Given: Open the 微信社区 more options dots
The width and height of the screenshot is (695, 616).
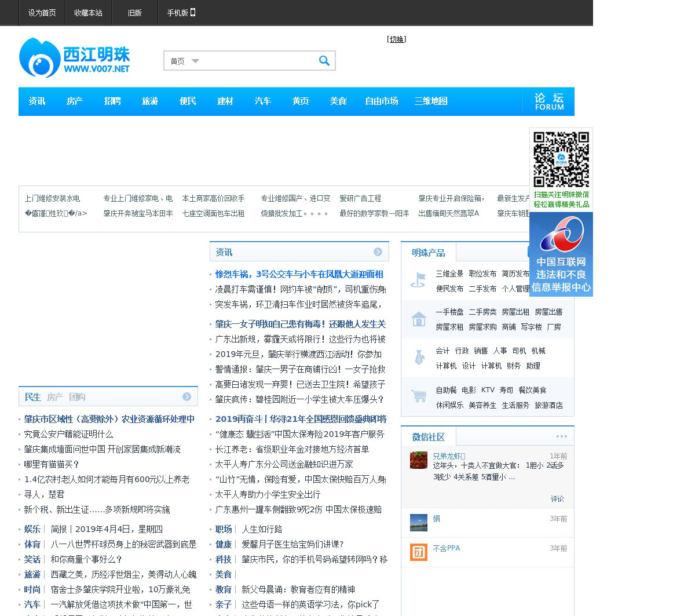Looking at the screenshot, I should click(x=561, y=436).
